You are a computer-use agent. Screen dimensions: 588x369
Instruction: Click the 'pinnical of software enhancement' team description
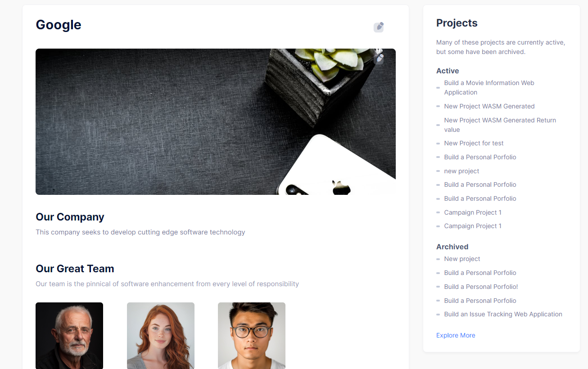coord(167,284)
